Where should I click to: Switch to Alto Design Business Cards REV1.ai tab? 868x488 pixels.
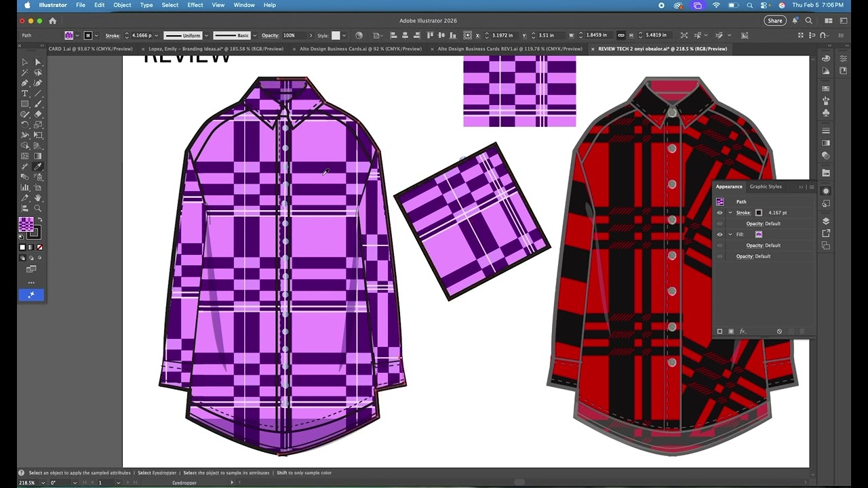click(x=510, y=49)
